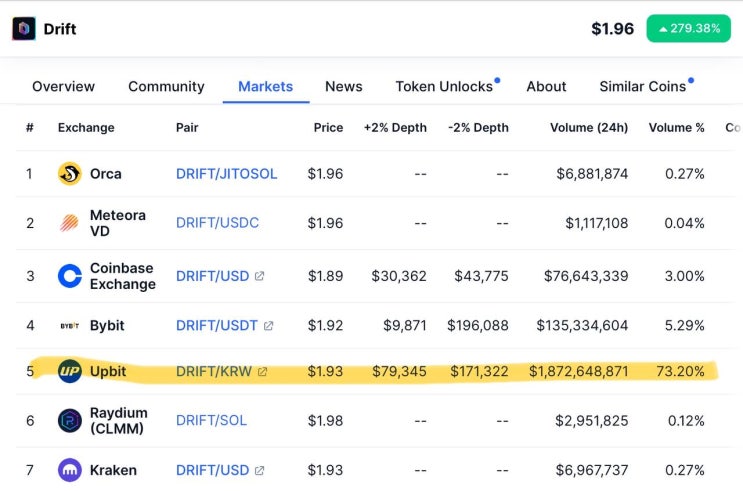The width and height of the screenshot is (743, 491).
Task: Click the Upbit exchange logo
Action: pyautogui.click(x=70, y=371)
